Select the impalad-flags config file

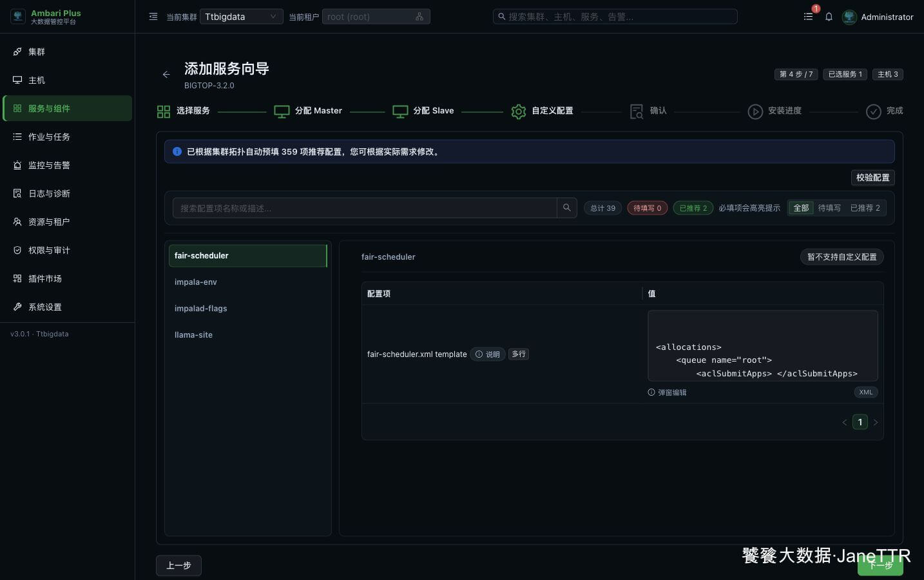pyautogui.click(x=248, y=308)
